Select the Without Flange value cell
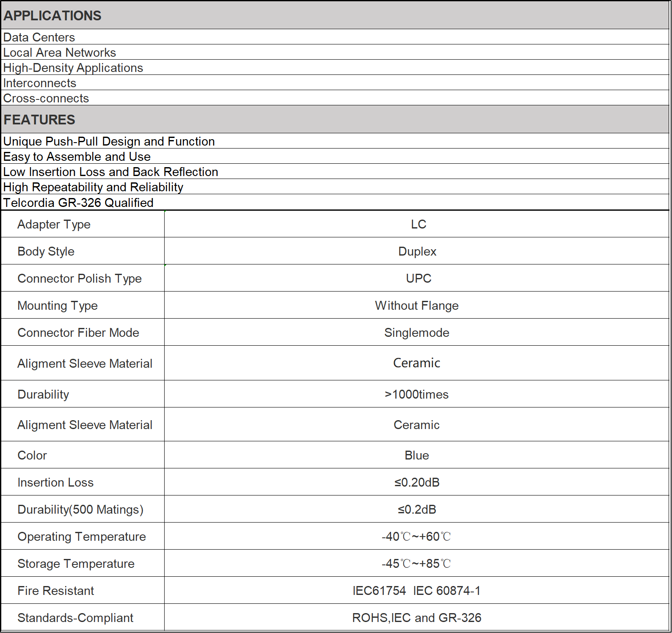672x633 pixels. pos(417,305)
